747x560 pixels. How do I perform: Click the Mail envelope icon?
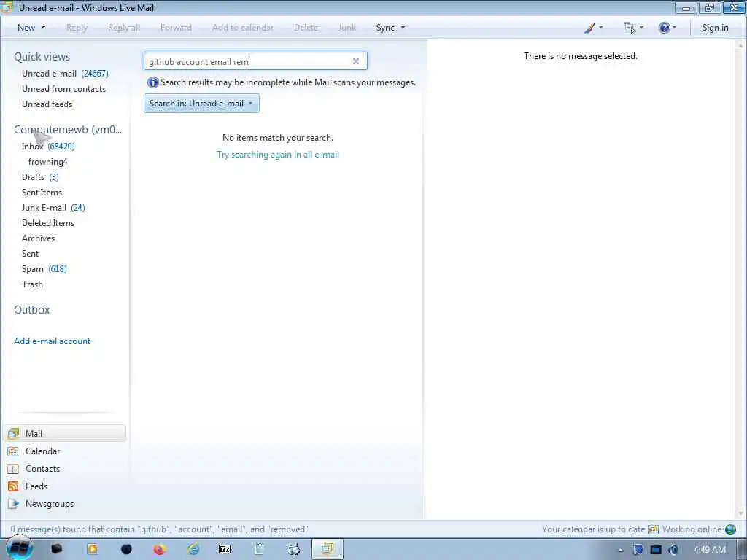(13, 433)
